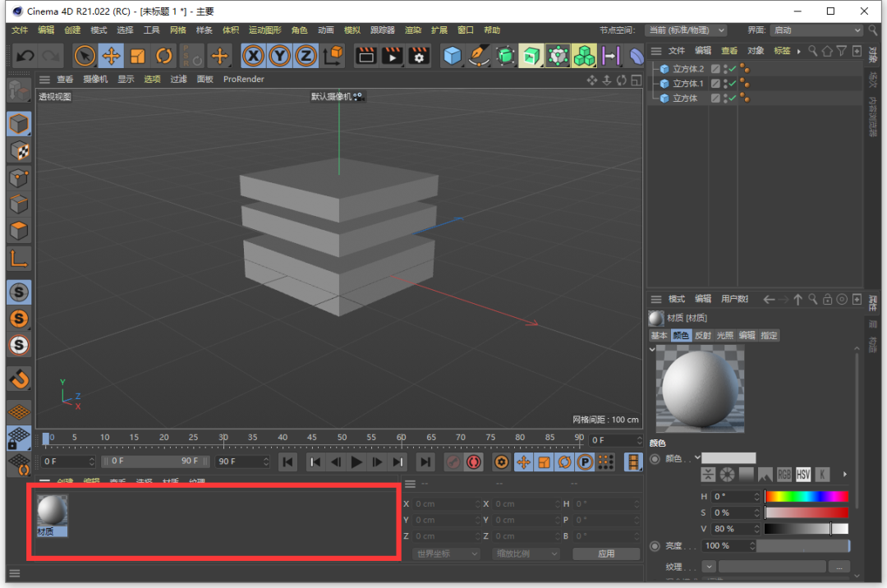Click the hue H color slider
The image size is (887, 588).
tap(807, 497)
